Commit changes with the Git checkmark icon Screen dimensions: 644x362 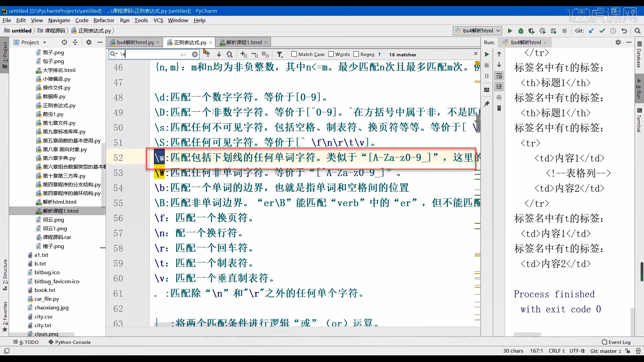(x=602, y=31)
